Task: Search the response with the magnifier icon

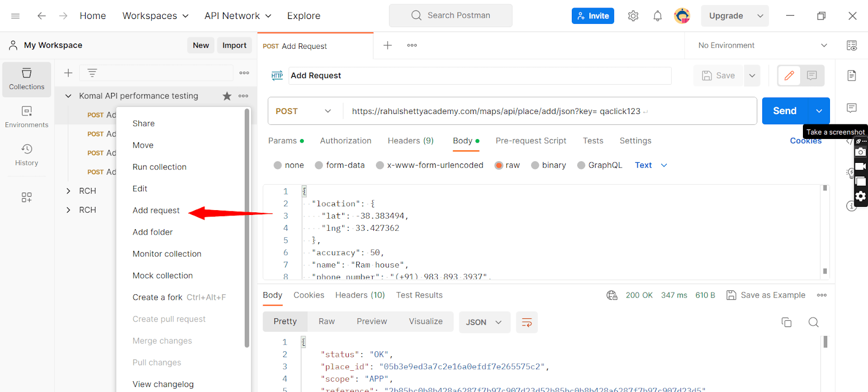Action: tap(814, 323)
